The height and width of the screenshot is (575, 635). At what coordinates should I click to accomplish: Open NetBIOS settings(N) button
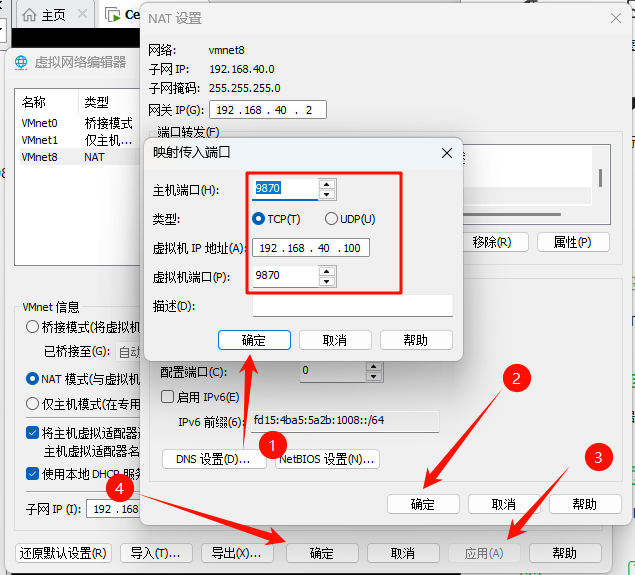point(327,459)
